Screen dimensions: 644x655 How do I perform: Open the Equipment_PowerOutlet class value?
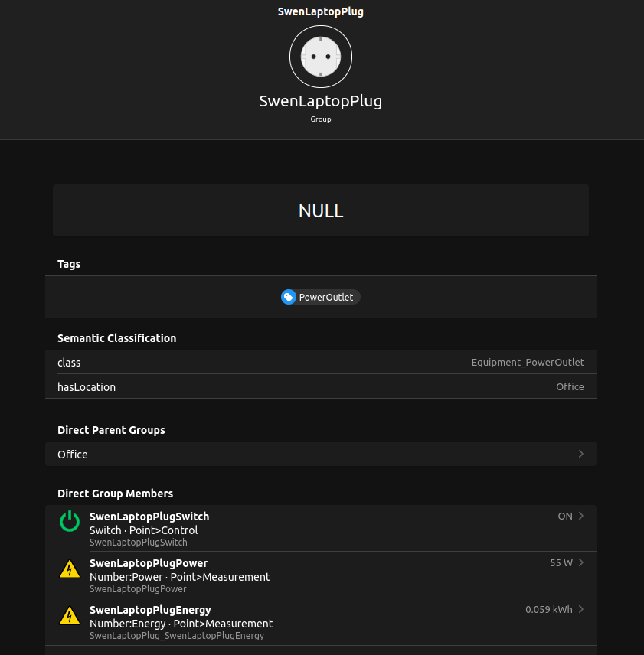[528, 362]
